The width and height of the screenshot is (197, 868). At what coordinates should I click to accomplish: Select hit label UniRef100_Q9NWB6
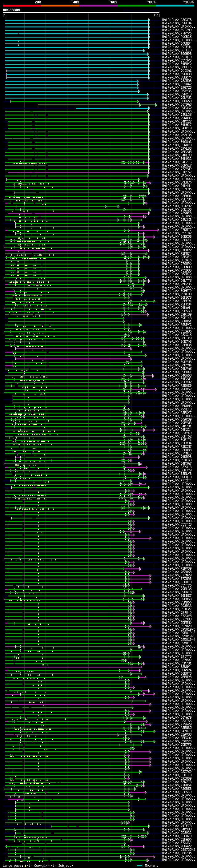177,118
